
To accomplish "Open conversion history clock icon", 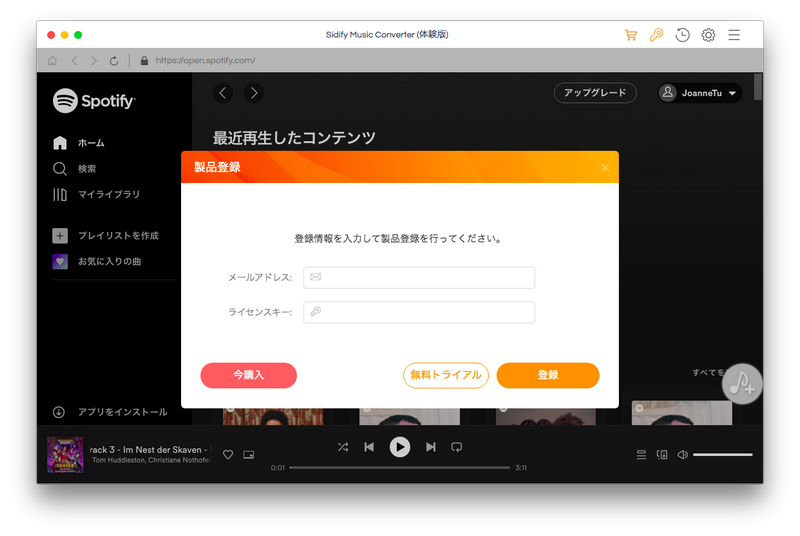I will coord(682,35).
